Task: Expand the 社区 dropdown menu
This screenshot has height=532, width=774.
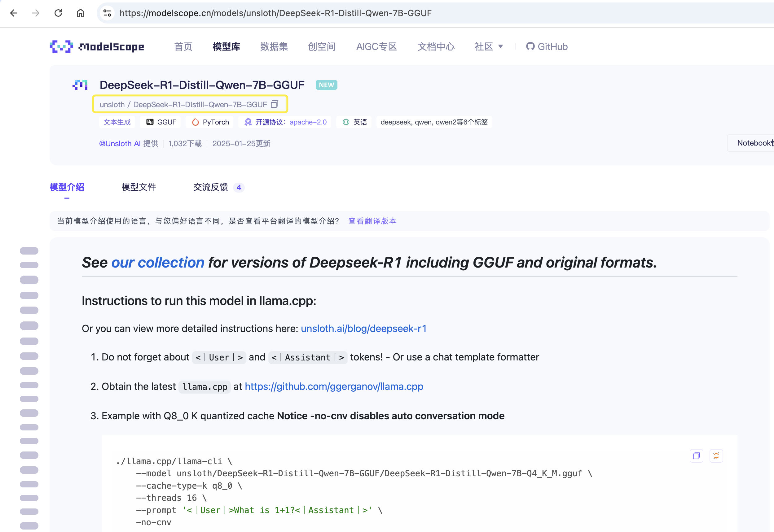Action: (489, 47)
